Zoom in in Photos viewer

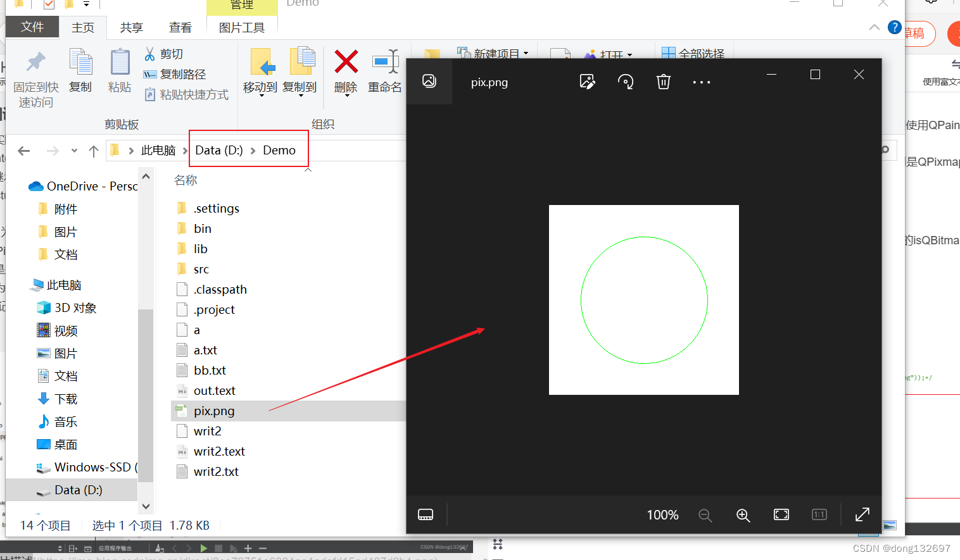coord(743,515)
